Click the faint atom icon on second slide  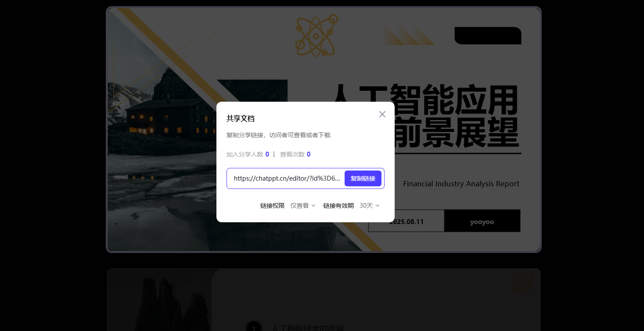pos(522,283)
